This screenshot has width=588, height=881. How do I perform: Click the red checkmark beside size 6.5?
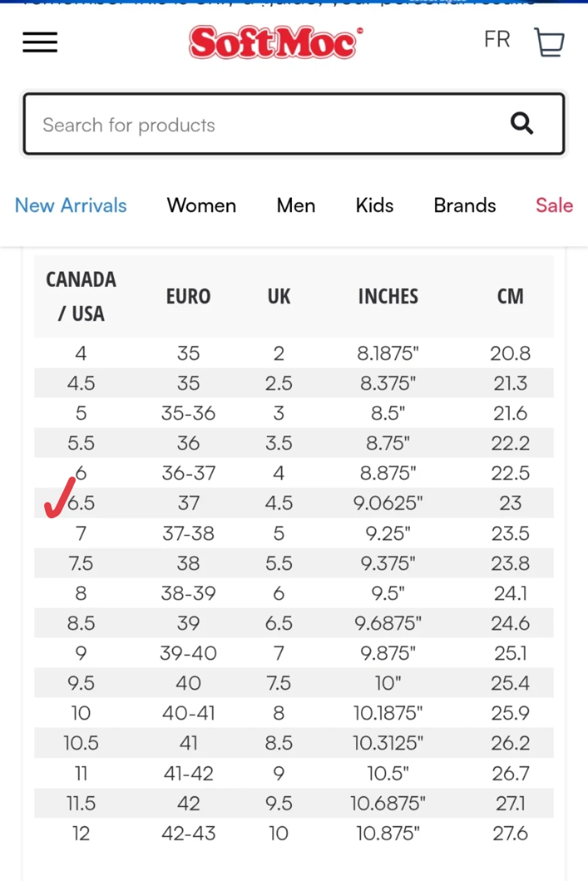pos(60,498)
